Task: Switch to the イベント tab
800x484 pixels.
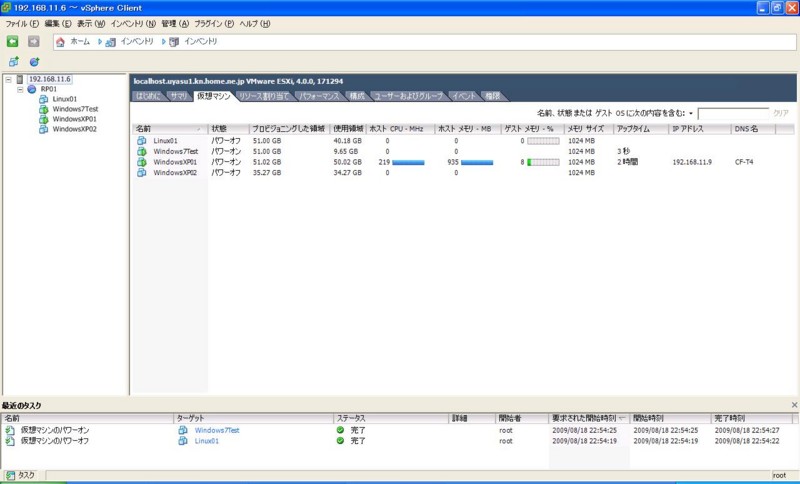Action: point(464,96)
